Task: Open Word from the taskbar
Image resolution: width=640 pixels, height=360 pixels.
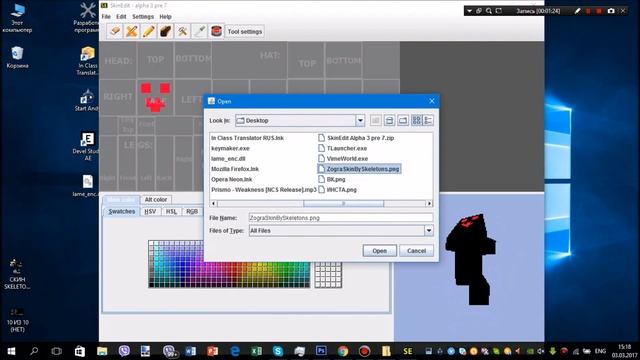Action: point(191,351)
